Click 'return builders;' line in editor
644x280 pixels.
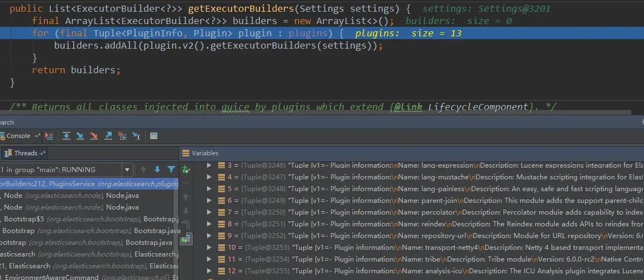coord(76,70)
